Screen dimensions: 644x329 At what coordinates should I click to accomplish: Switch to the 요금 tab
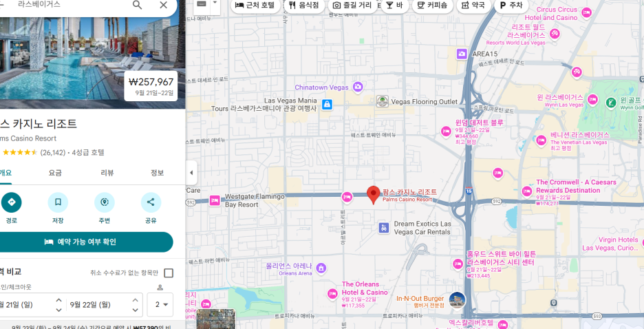[55, 173]
